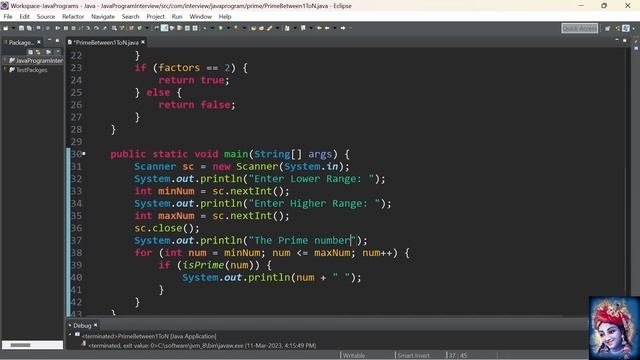Open the Window menu
The height and width of the screenshot is (360, 640).
point(200,17)
